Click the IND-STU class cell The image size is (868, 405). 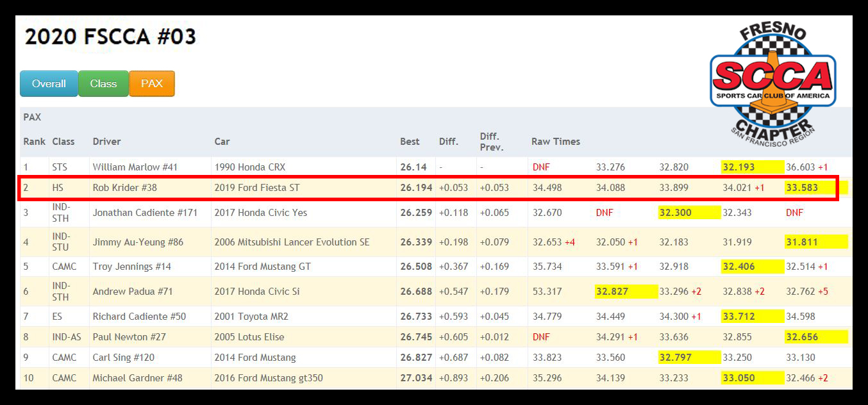[x=62, y=242]
